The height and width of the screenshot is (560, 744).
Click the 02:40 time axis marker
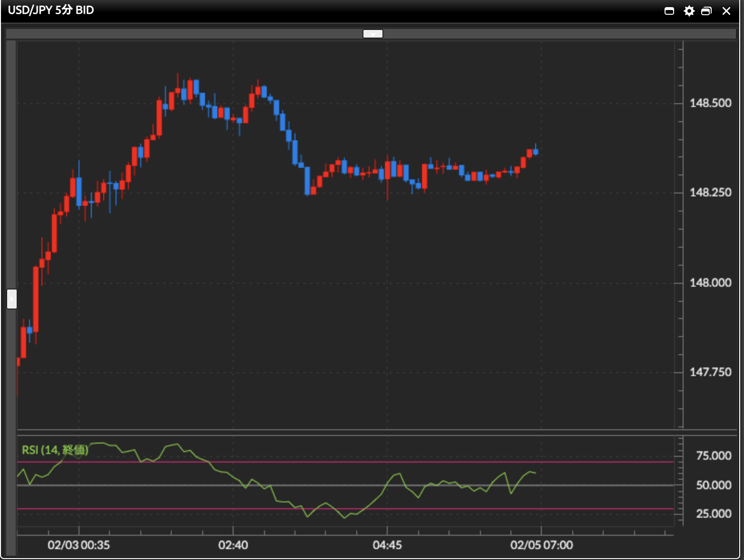tap(233, 545)
